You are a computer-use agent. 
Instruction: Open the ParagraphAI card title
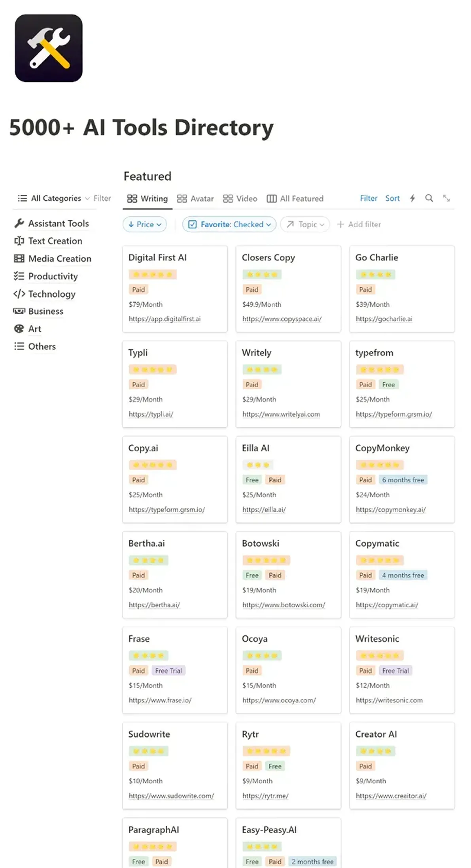(x=153, y=830)
